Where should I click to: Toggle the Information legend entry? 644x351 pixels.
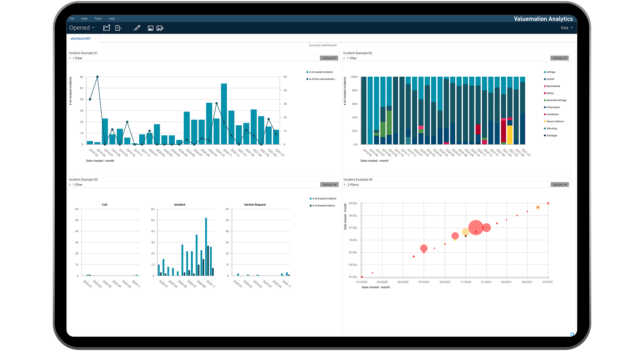(x=552, y=107)
